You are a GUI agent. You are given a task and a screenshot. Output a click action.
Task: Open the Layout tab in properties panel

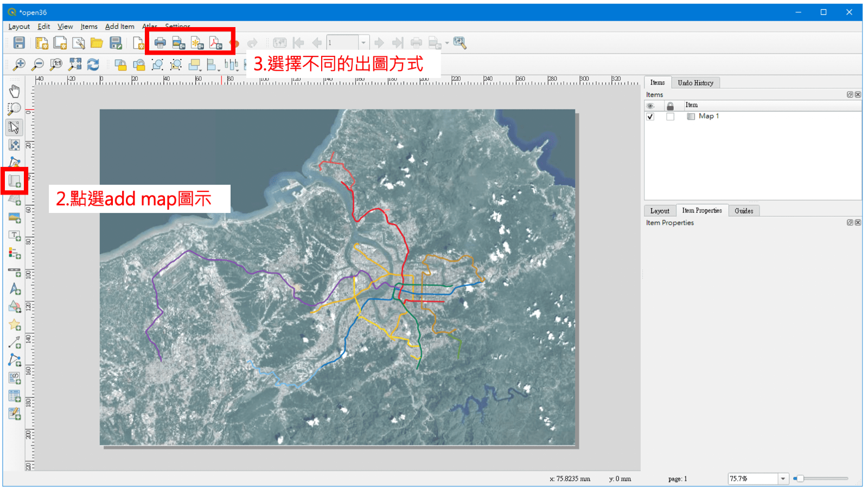pos(660,211)
